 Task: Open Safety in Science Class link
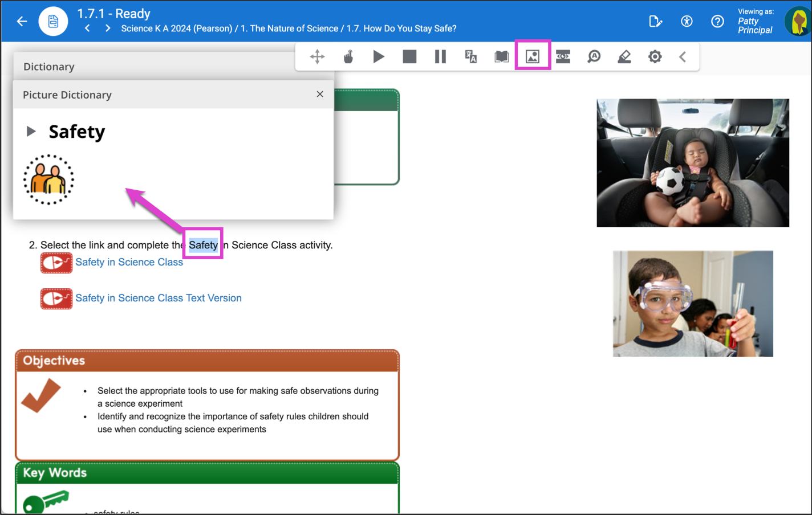129,262
